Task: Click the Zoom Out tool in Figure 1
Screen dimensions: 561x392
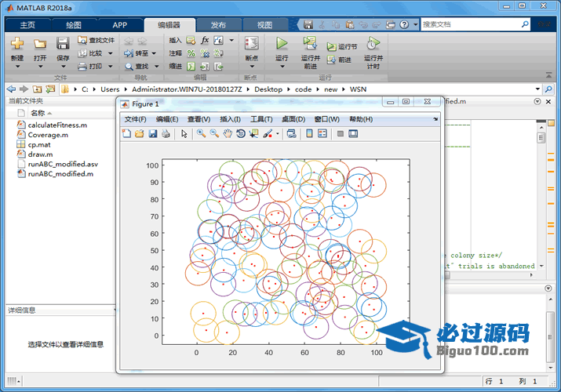Action: (214, 133)
